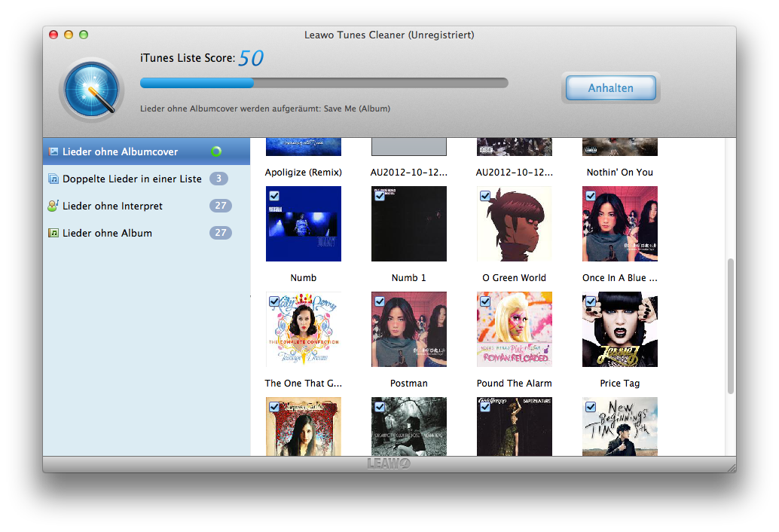Select the Pound The Alarm album thumbnail
Viewport: 779px width, 532px height.
click(x=515, y=329)
